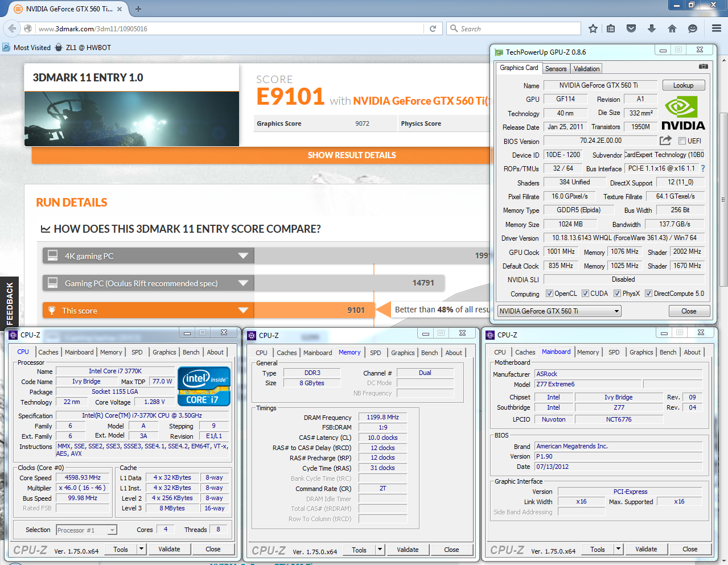
Task: Open Tools dropdown arrow in Memory window
Action: 380,550
